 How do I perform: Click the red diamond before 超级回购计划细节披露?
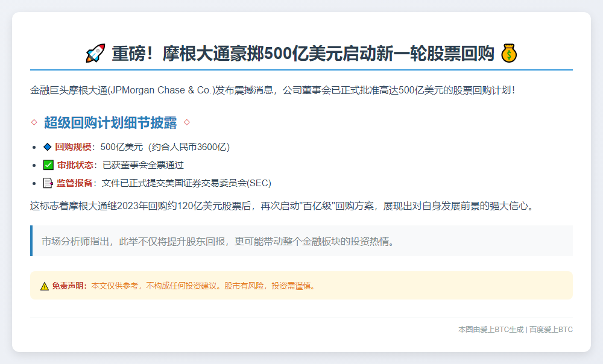pyautogui.click(x=34, y=122)
